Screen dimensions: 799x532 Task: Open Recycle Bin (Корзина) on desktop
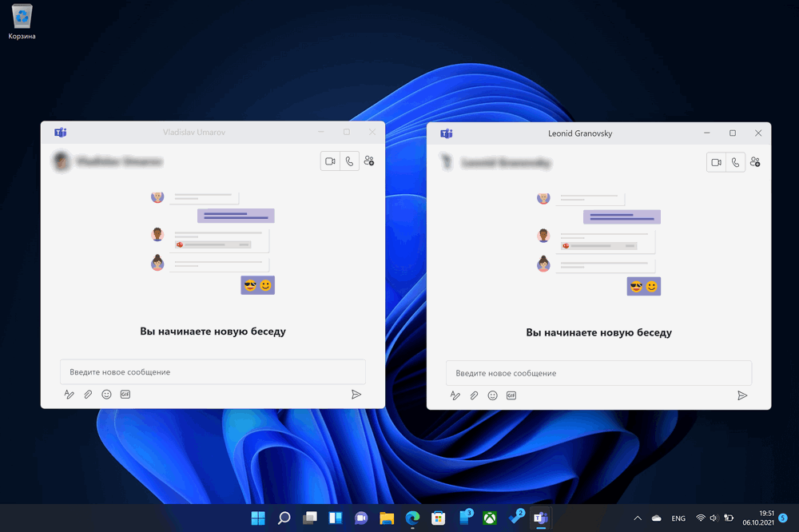[22, 22]
